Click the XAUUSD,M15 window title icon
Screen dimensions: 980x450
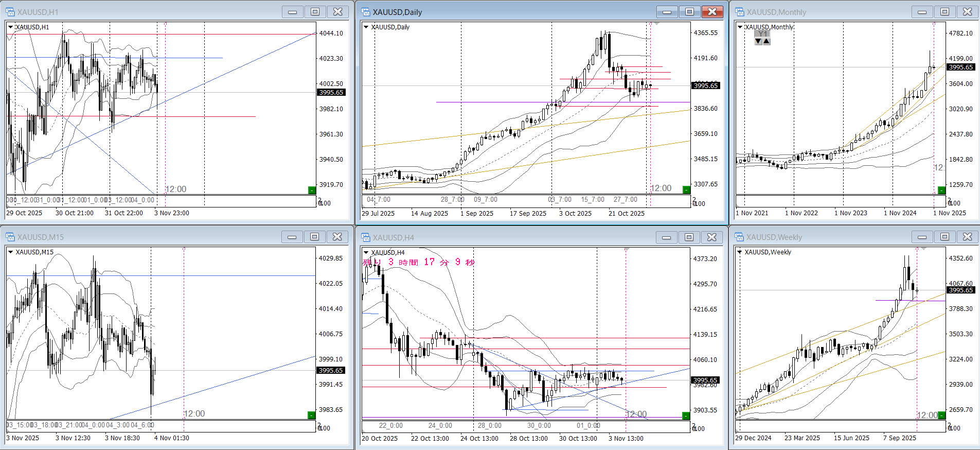point(10,237)
